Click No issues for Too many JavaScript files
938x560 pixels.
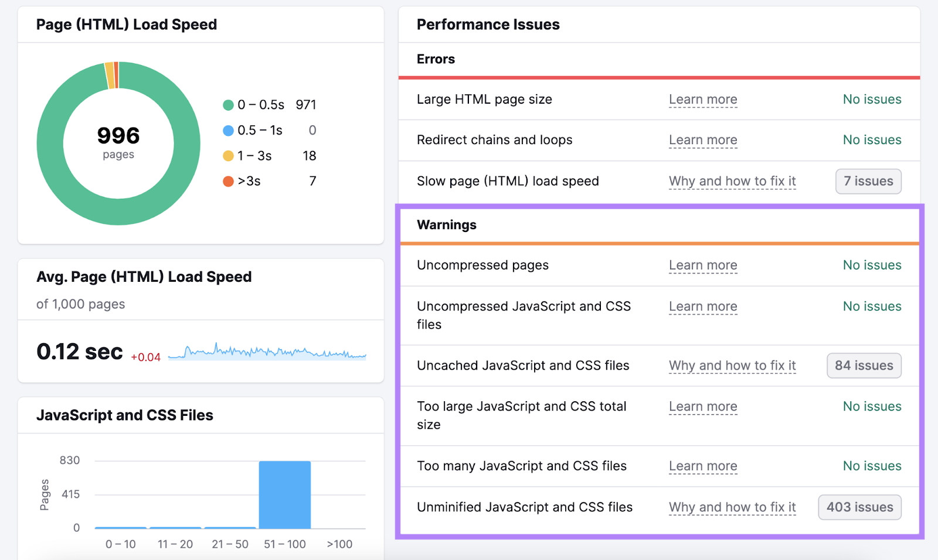tap(872, 466)
